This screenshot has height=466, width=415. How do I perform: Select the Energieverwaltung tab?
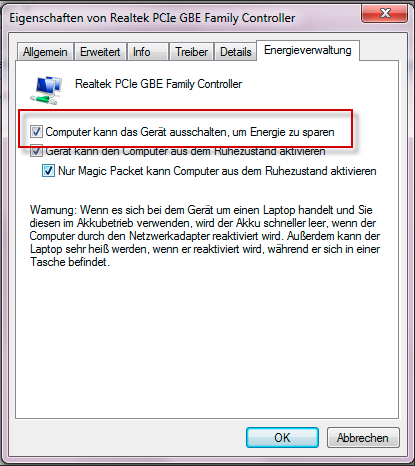308,50
